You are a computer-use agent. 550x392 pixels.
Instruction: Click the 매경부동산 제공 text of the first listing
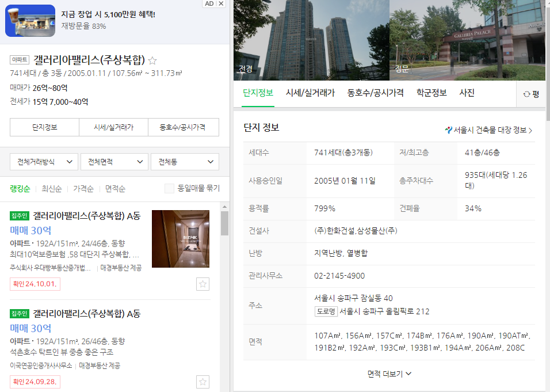coord(121,268)
